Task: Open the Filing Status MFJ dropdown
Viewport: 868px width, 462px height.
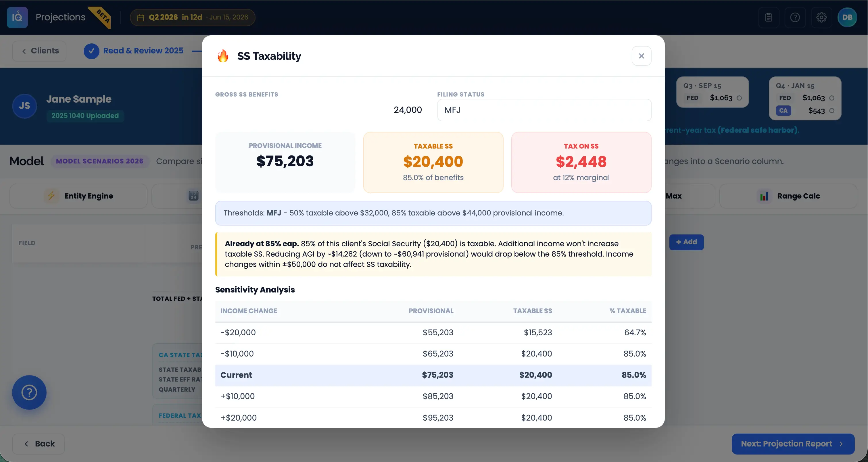Action: [x=544, y=110]
